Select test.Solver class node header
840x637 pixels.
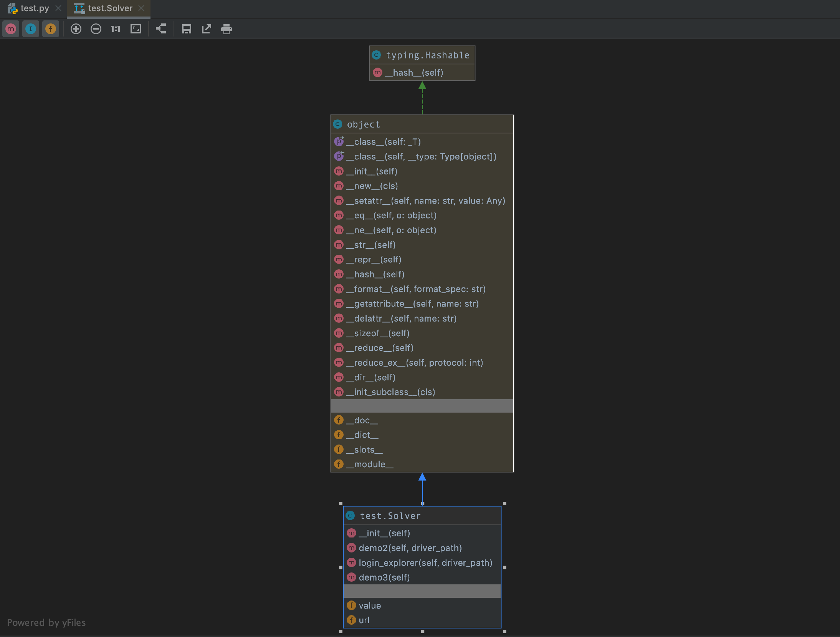point(422,516)
